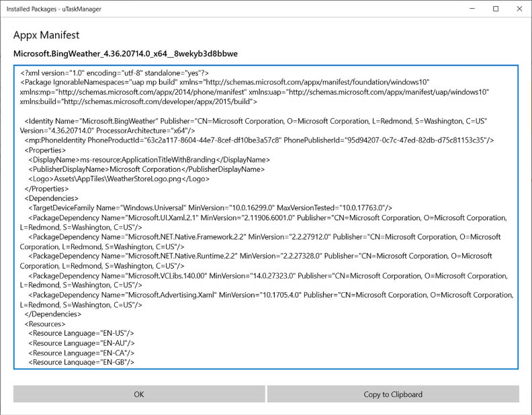Click the DisplayName ms-resource line
The height and width of the screenshot is (415, 532).
149,159
